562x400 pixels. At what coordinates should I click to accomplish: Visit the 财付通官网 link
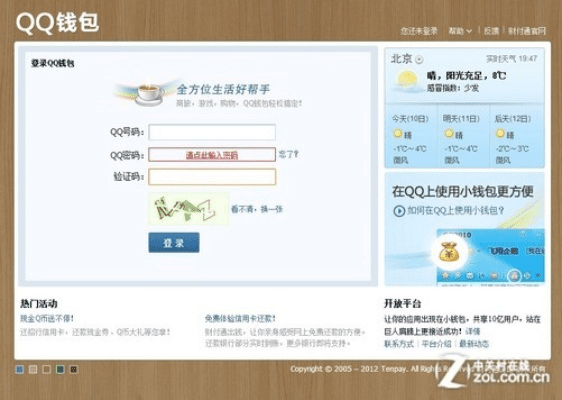[x=527, y=31]
